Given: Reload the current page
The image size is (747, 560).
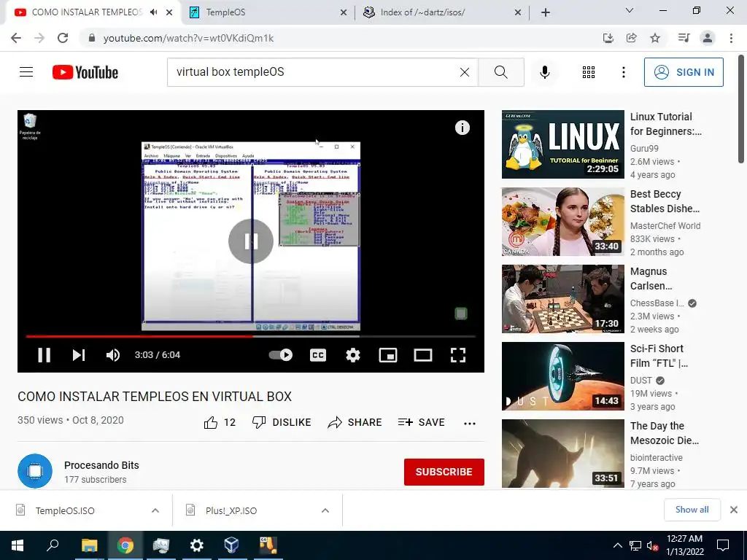Looking at the screenshot, I should coord(63,38).
